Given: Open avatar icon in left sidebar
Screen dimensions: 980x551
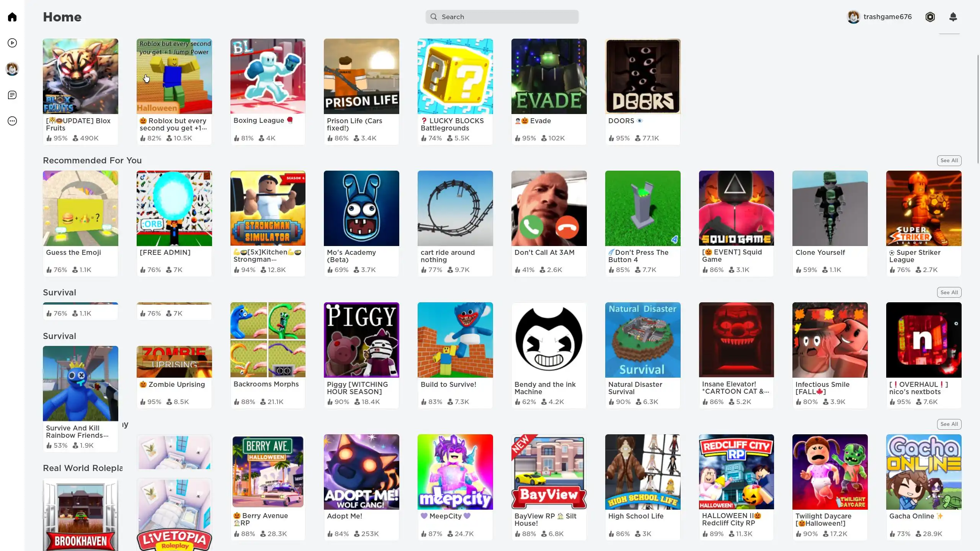Looking at the screenshot, I should 12,69.
